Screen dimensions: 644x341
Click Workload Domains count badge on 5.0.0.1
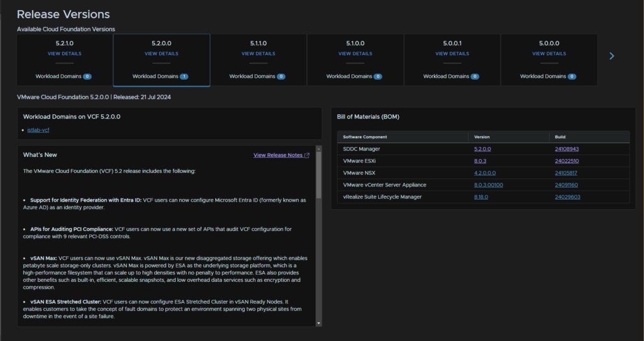475,77
